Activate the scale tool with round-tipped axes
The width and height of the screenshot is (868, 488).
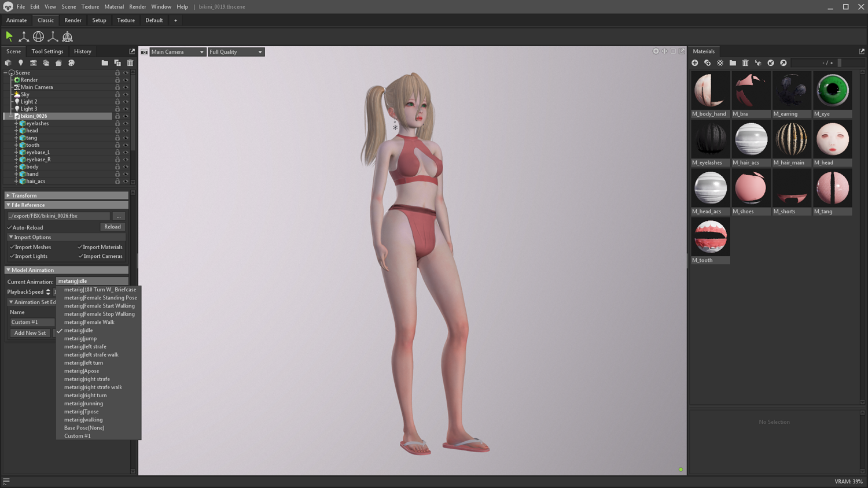(x=53, y=36)
